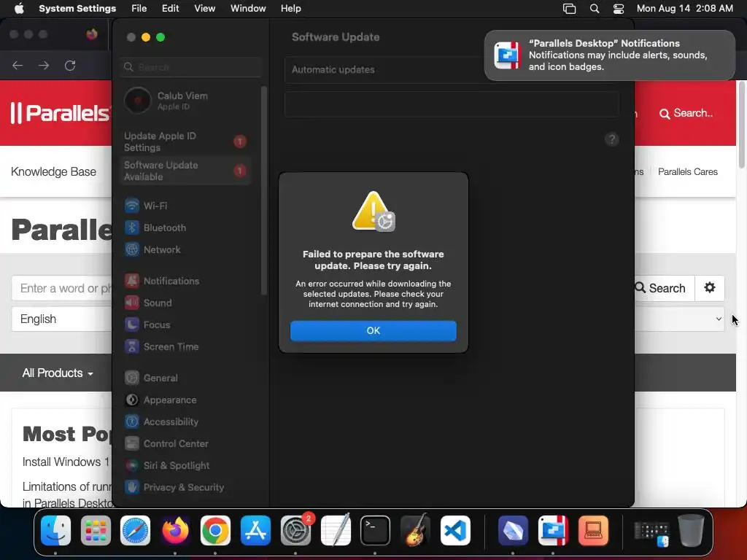Open Privacy & Security in the sidebar
This screenshot has width=747, height=560.
tap(186, 488)
